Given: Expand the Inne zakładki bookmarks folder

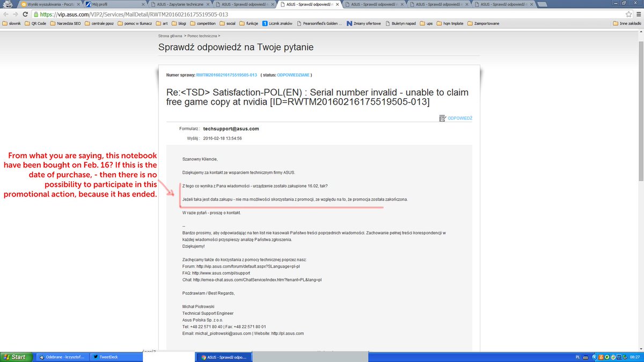Looking at the screenshot, I should coord(627,24).
